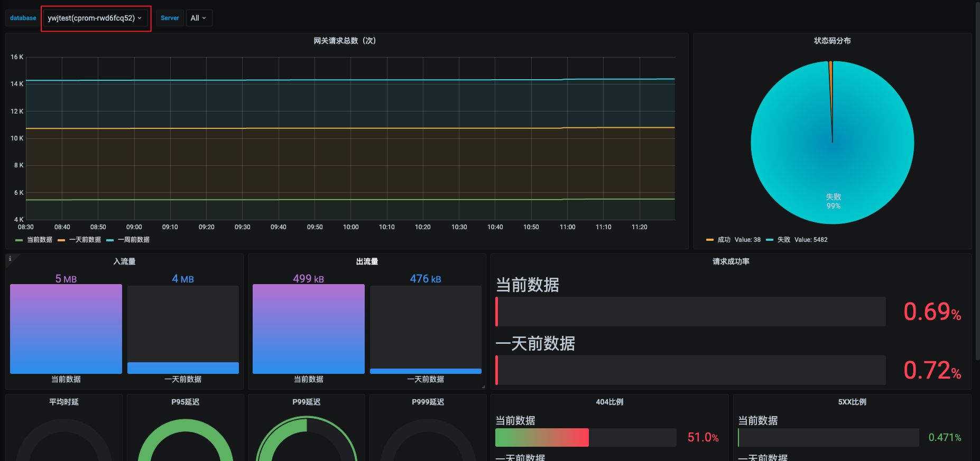Open the 网关请求总数 panel title menu
Image resolution: width=980 pixels, height=461 pixels.
(x=345, y=41)
